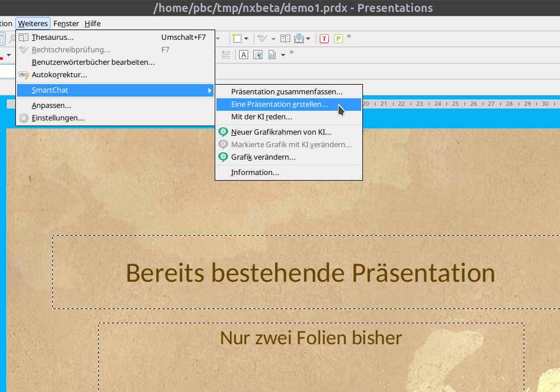Click the green P PlanMaker icon
Image resolution: width=560 pixels, height=392 pixels.
[338, 39]
